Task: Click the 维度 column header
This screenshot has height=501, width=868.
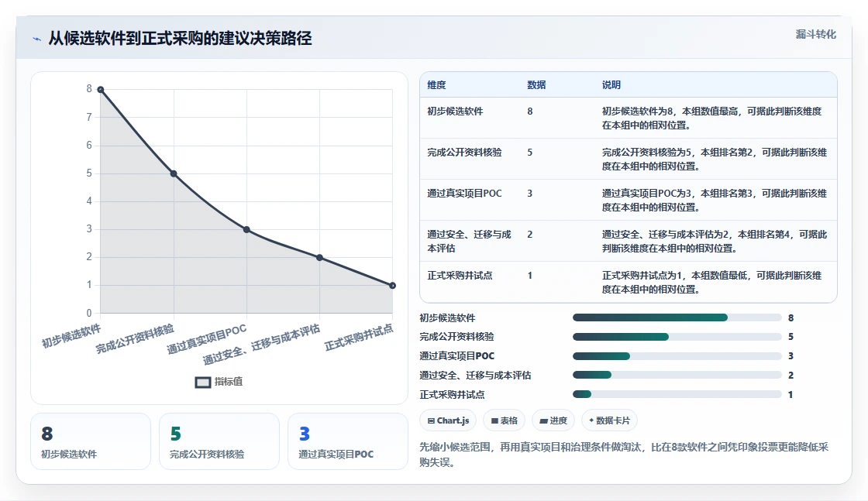Action: click(436, 85)
